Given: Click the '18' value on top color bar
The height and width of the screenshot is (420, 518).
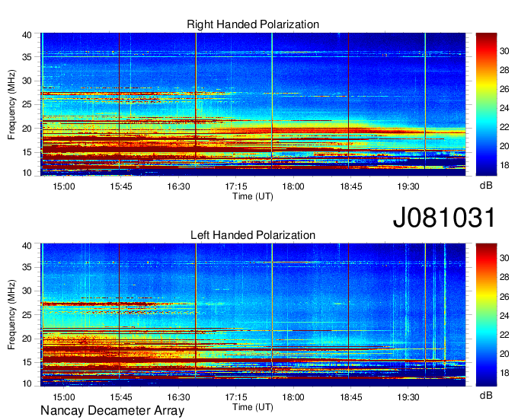Looking at the screenshot, I should (x=504, y=165).
